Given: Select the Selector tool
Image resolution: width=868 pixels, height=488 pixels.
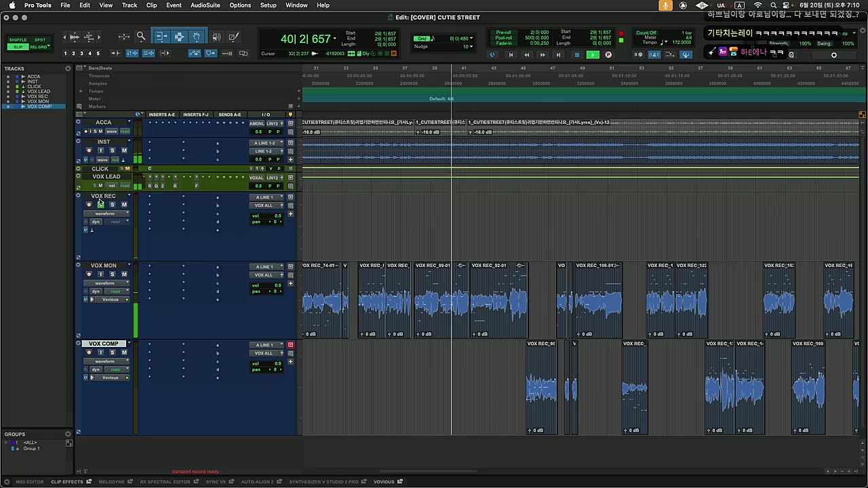Looking at the screenshot, I should [x=179, y=37].
